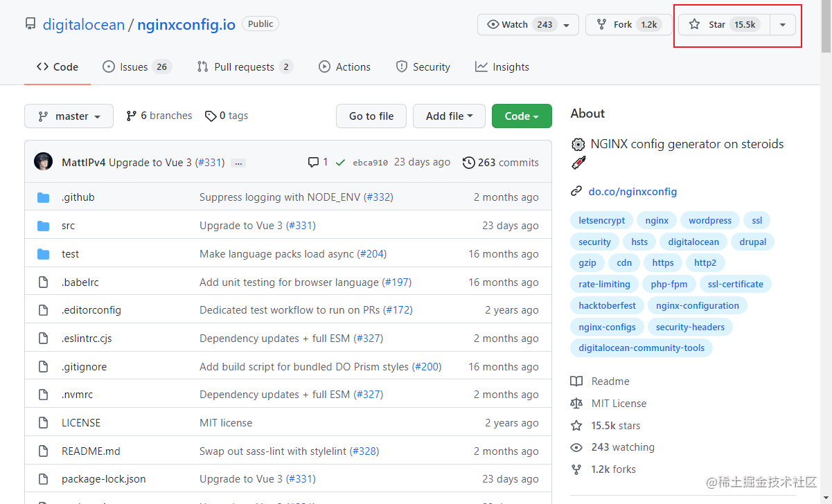This screenshot has width=832, height=504.
Task: Open commit ebca910
Action: pyautogui.click(x=370, y=163)
